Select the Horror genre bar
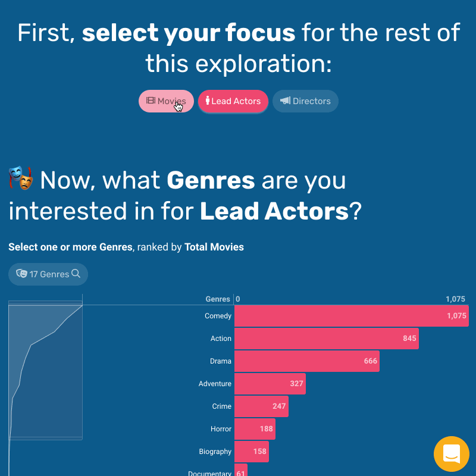The width and height of the screenshot is (476, 476). click(x=255, y=429)
